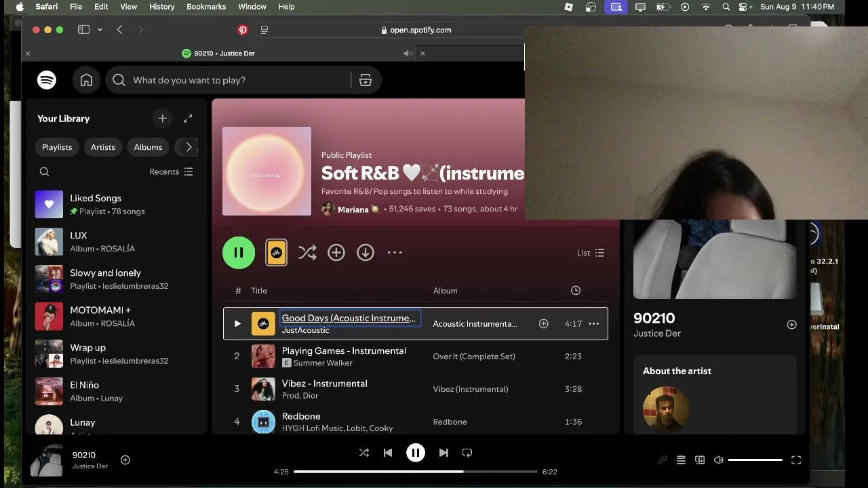Pause the playlist with the green button
868x488 pixels.
click(239, 253)
